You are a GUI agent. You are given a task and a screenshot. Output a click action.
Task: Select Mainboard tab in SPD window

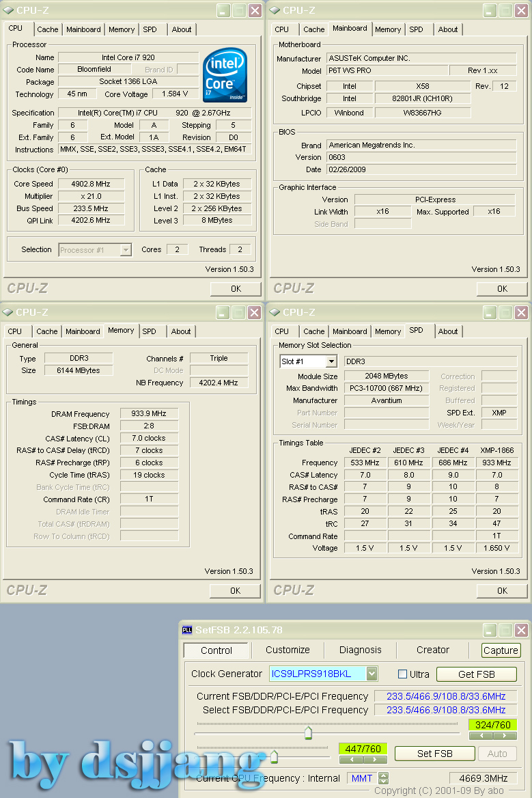coord(350,331)
